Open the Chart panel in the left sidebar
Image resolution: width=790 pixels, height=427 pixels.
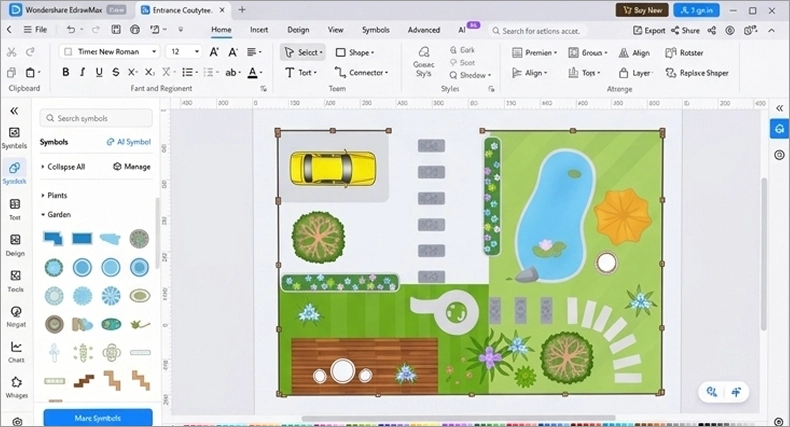click(x=16, y=352)
